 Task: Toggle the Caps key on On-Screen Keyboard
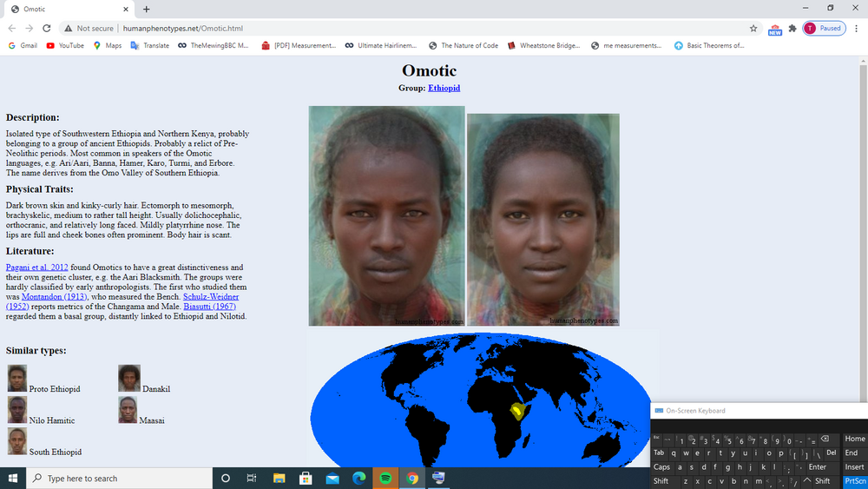pyautogui.click(x=662, y=466)
